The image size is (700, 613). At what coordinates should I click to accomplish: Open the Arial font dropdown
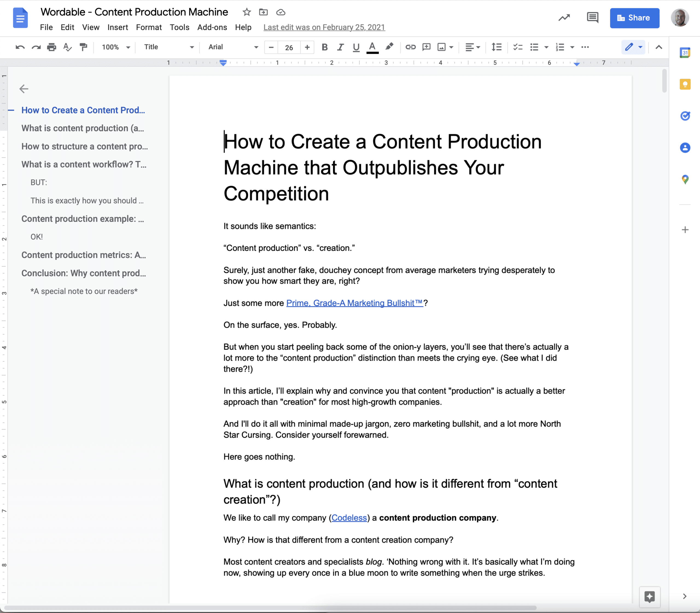point(233,47)
